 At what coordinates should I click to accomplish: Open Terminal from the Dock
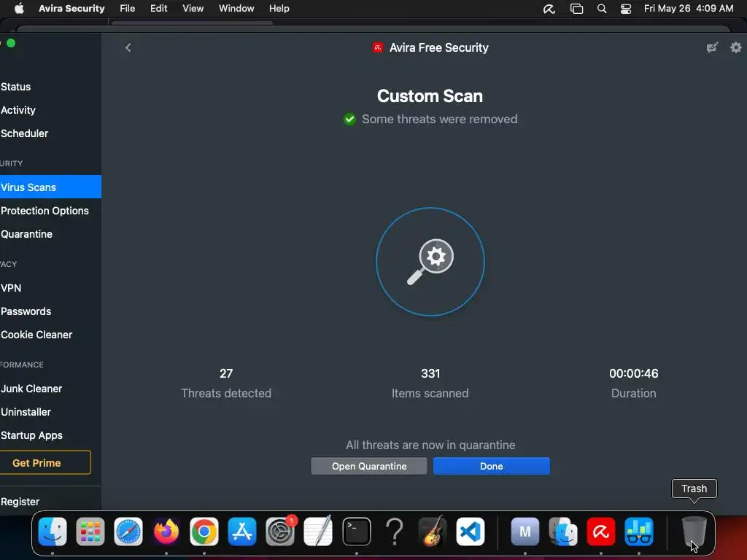[x=356, y=532]
